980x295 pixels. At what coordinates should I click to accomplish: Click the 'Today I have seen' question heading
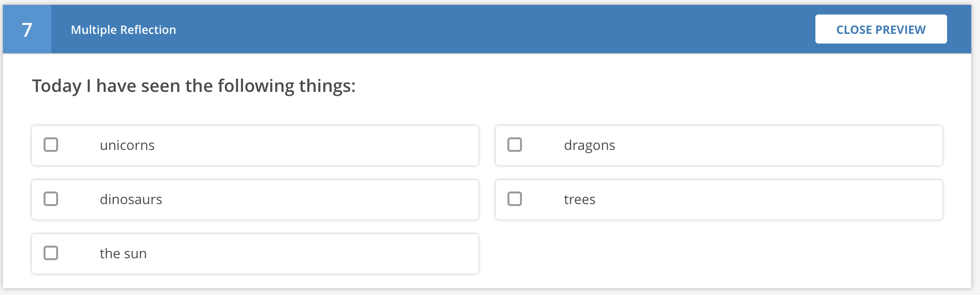[x=194, y=86]
